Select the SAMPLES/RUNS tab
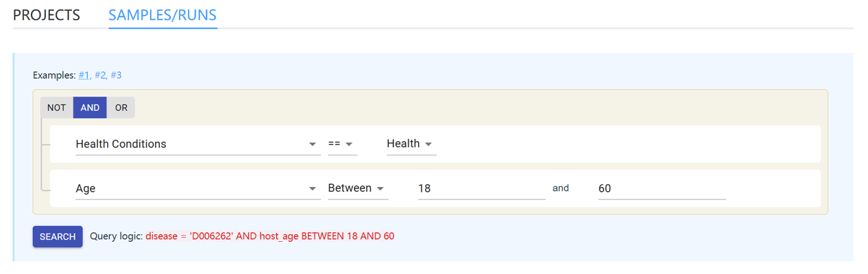Image resolution: width=868 pixels, height=274 pixels. click(x=162, y=15)
